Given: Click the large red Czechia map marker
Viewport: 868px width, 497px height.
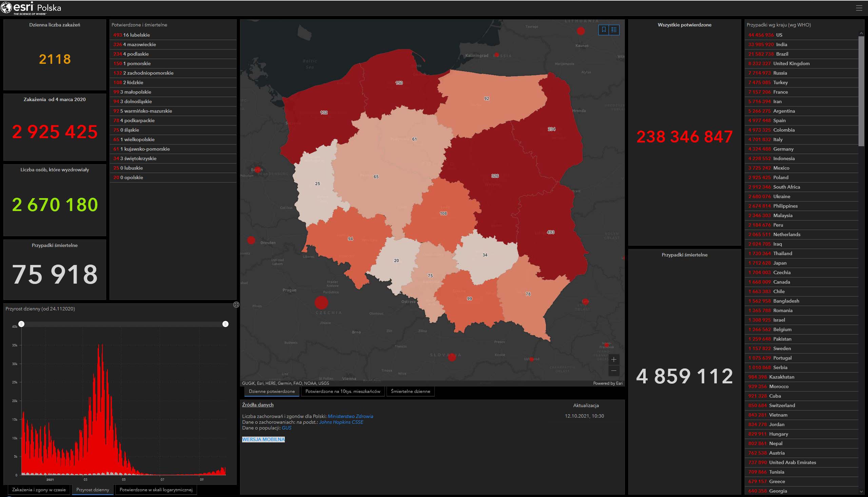Looking at the screenshot, I should point(321,302).
